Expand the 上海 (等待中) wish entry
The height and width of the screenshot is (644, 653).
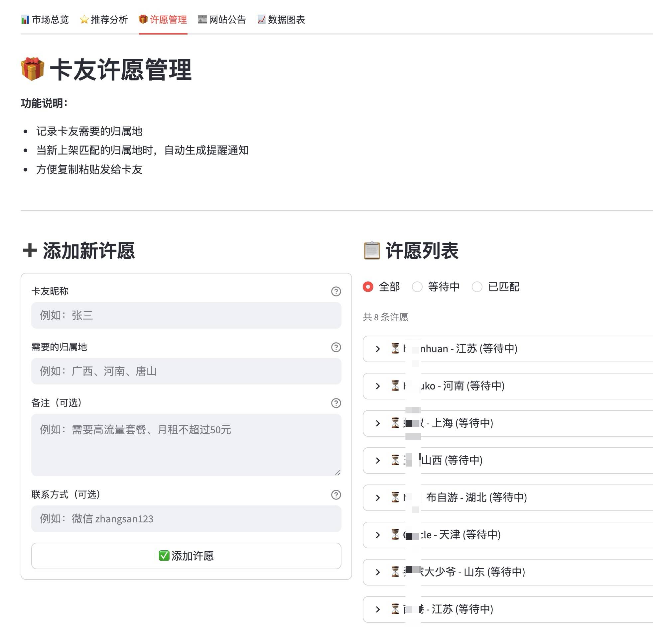click(378, 423)
